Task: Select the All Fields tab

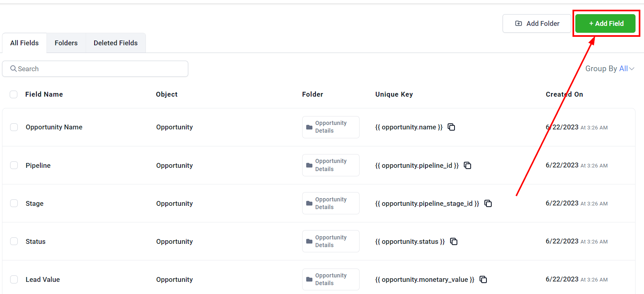Action: coord(25,43)
